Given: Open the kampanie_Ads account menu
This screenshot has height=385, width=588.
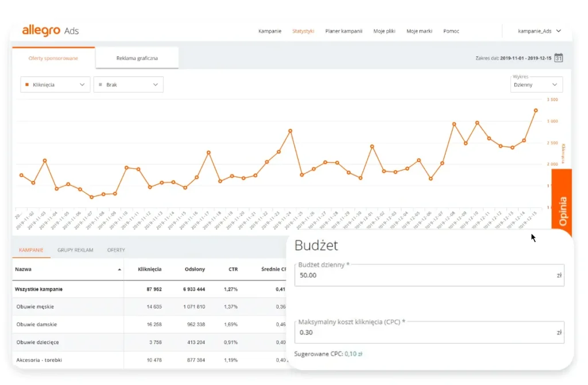Looking at the screenshot, I should (539, 31).
